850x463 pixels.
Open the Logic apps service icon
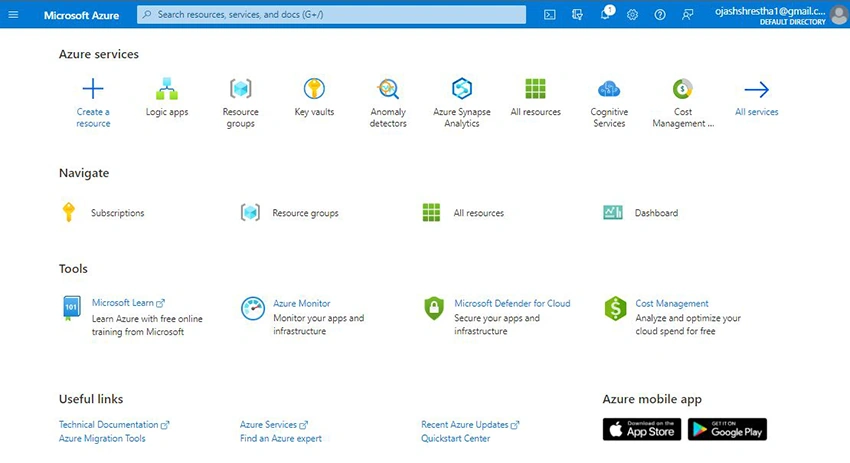167,89
